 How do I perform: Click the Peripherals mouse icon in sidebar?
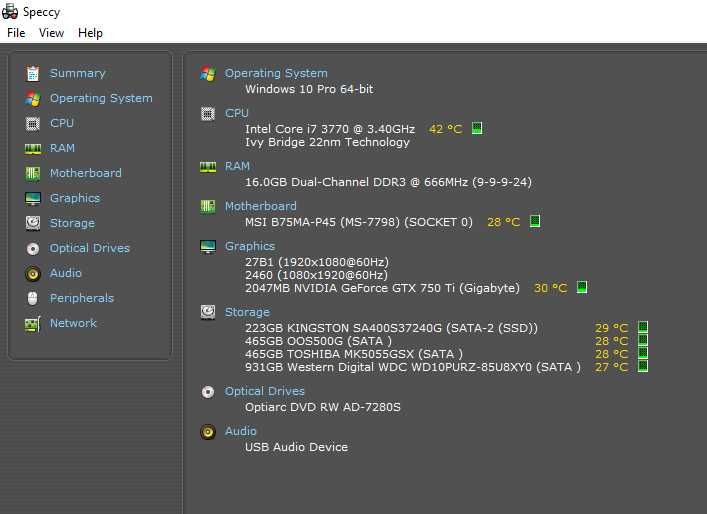click(32, 298)
